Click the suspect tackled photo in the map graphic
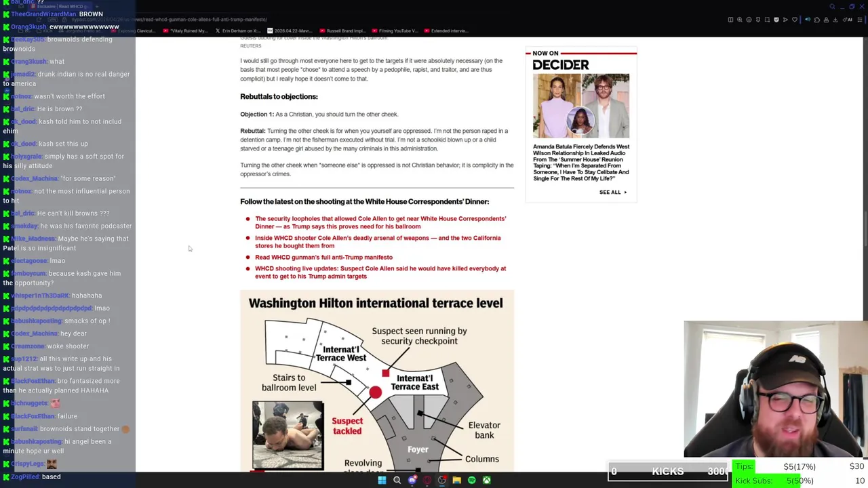 coord(288,434)
